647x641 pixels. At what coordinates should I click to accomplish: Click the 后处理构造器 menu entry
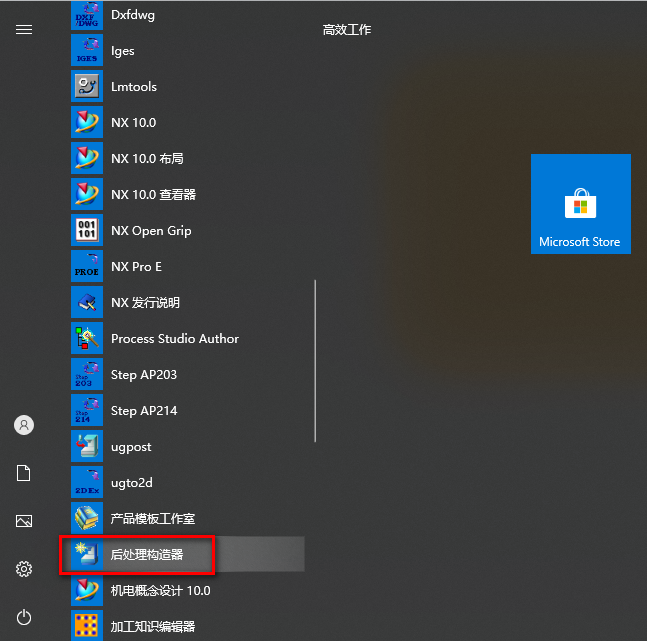(147, 555)
